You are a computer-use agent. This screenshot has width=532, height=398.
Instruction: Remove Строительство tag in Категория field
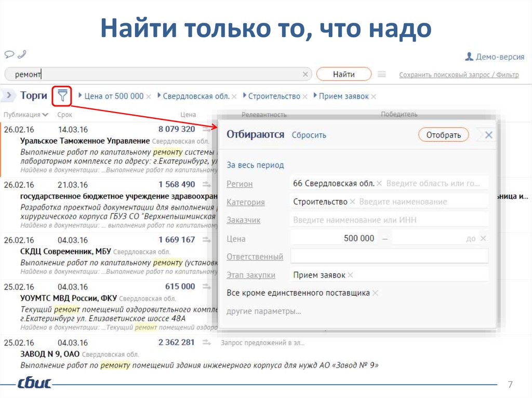(x=353, y=202)
